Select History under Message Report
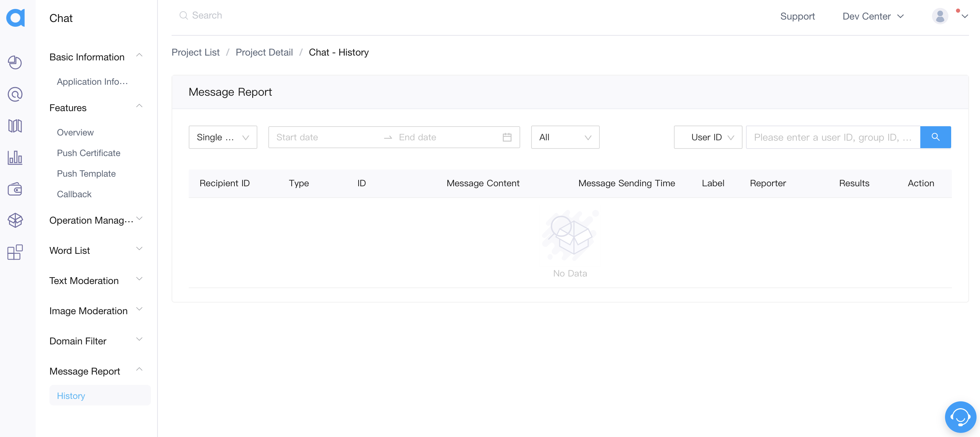The image size is (980, 437). point(71,395)
